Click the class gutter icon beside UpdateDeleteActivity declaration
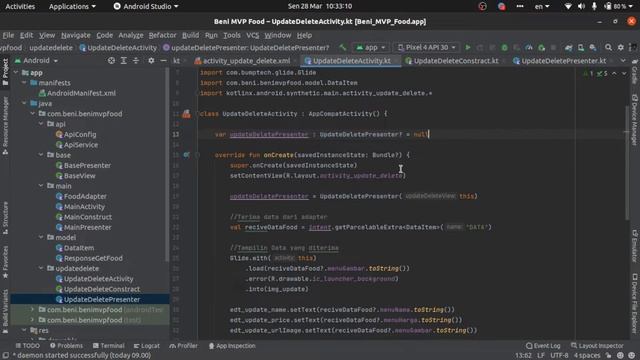Image resolution: width=640 pixels, height=360 pixels. [186, 114]
